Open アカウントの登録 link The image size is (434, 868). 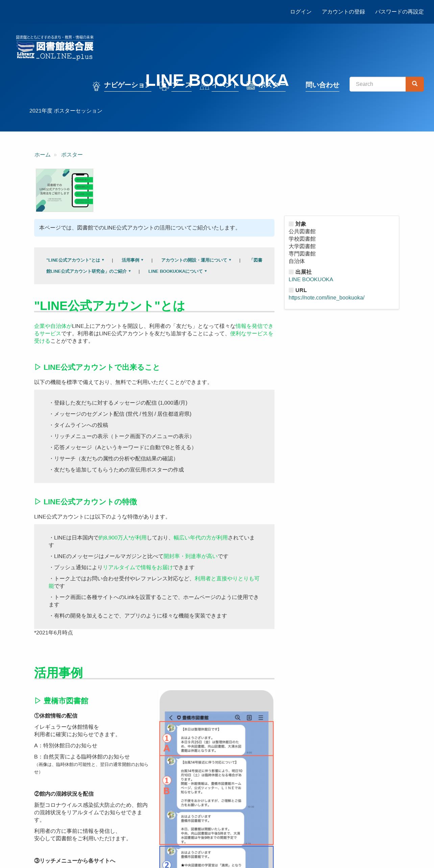(x=343, y=12)
